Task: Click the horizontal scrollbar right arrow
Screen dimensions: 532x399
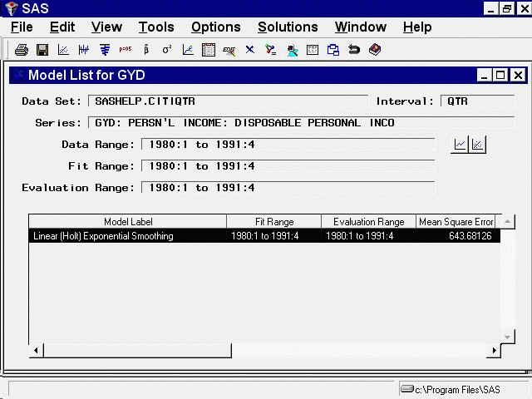Action: click(x=492, y=351)
